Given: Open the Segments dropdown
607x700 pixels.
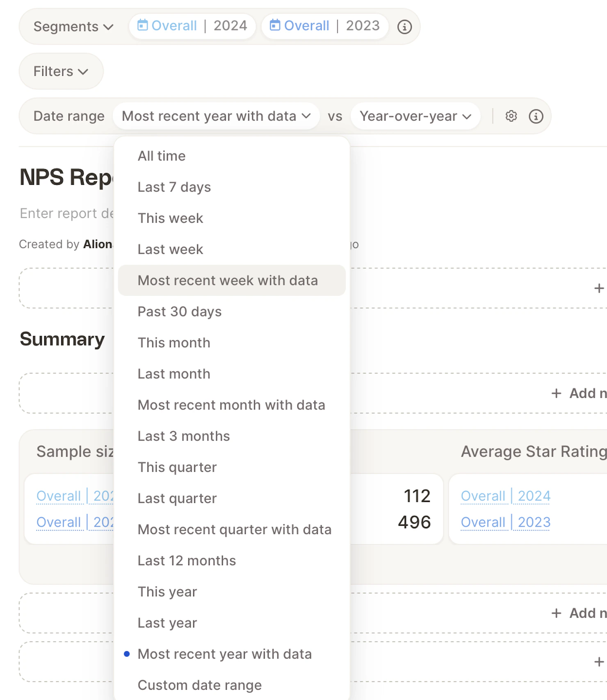Looking at the screenshot, I should click(x=73, y=27).
